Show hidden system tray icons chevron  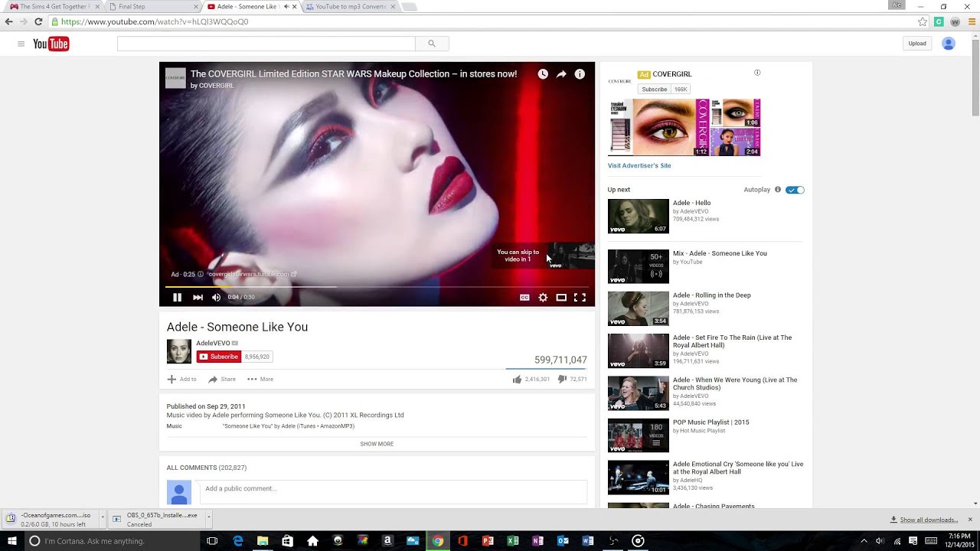[x=864, y=541]
